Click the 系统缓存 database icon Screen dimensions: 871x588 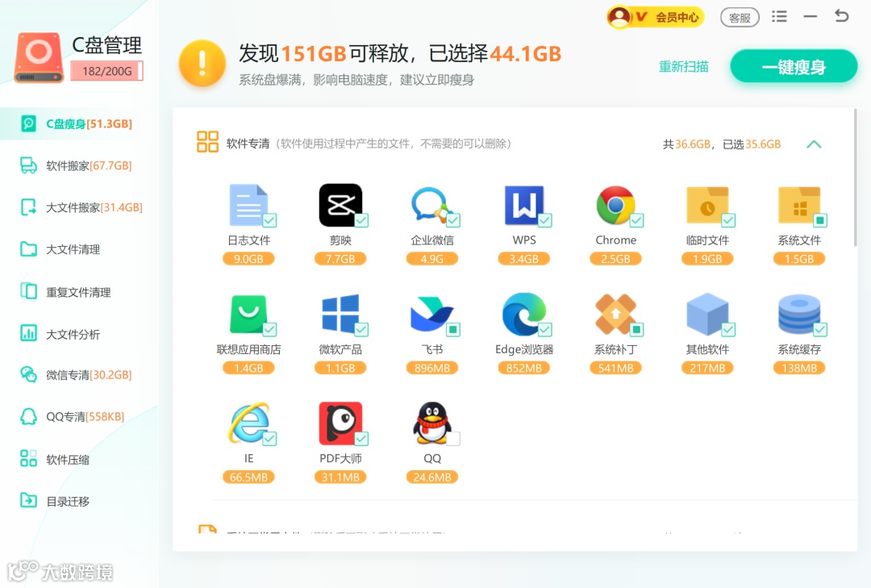tap(799, 314)
